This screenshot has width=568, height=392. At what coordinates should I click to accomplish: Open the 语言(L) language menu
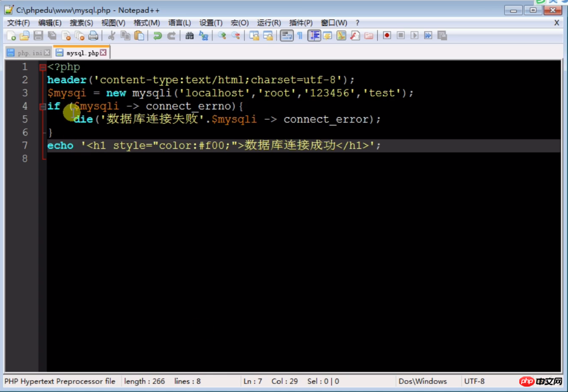point(179,22)
